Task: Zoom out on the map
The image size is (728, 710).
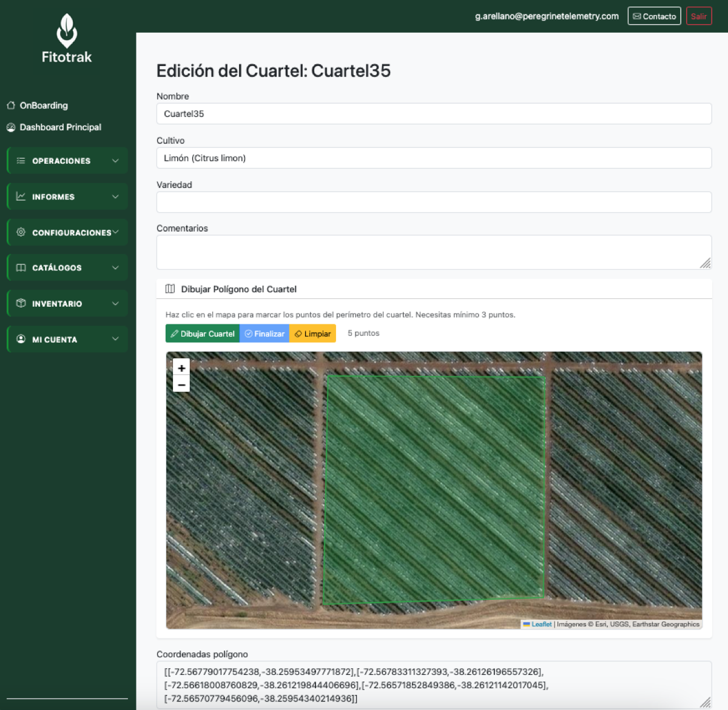Action: [x=181, y=384]
